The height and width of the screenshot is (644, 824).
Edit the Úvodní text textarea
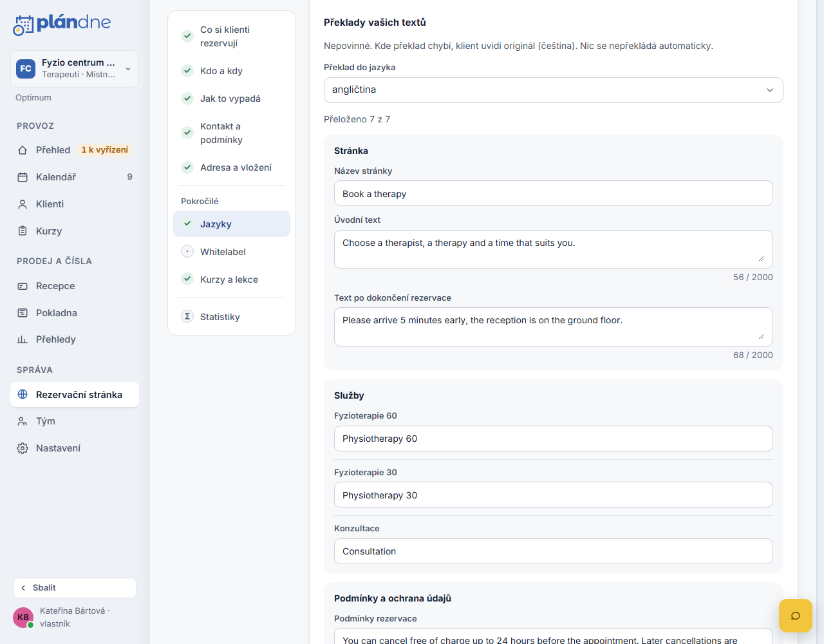[554, 249]
